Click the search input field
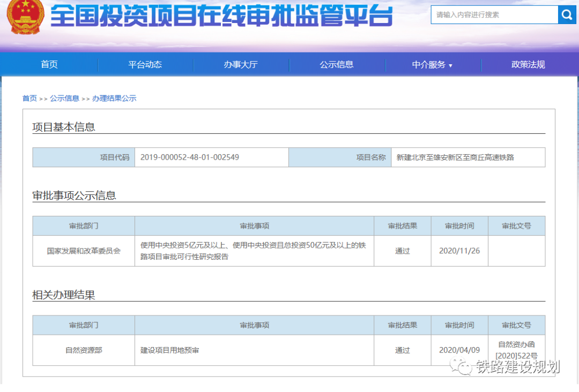This screenshot has width=579, height=392. 493,14
